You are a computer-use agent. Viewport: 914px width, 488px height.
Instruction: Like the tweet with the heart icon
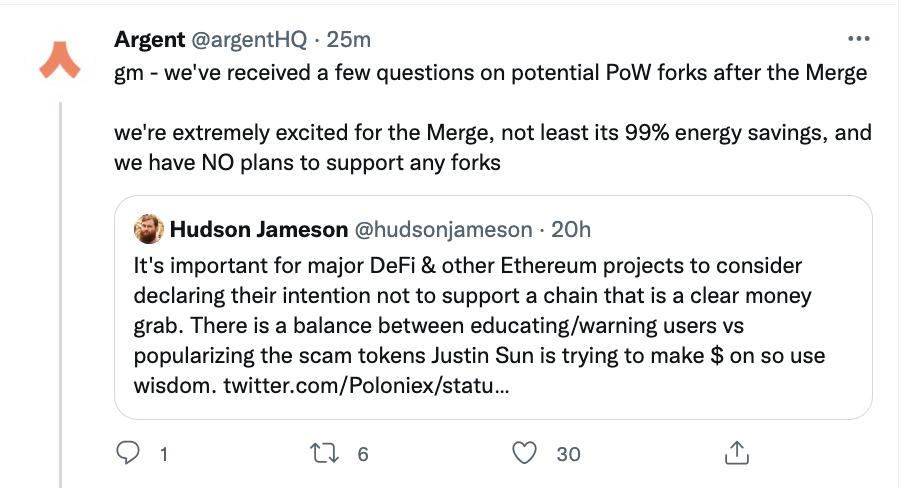(525, 453)
